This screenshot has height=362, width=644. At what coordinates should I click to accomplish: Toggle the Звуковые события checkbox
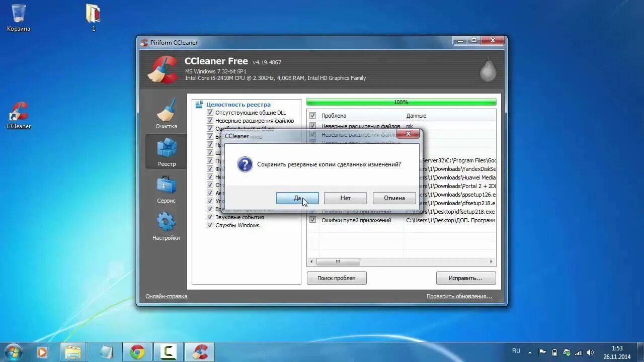pos(210,217)
